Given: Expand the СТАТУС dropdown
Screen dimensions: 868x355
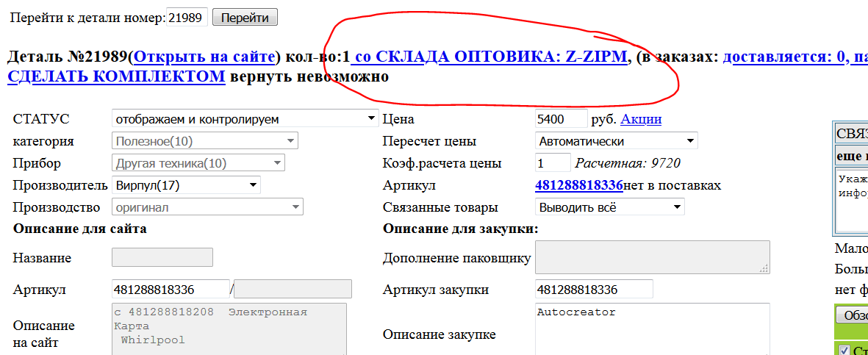Looking at the screenshot, I should coord(245,119).
